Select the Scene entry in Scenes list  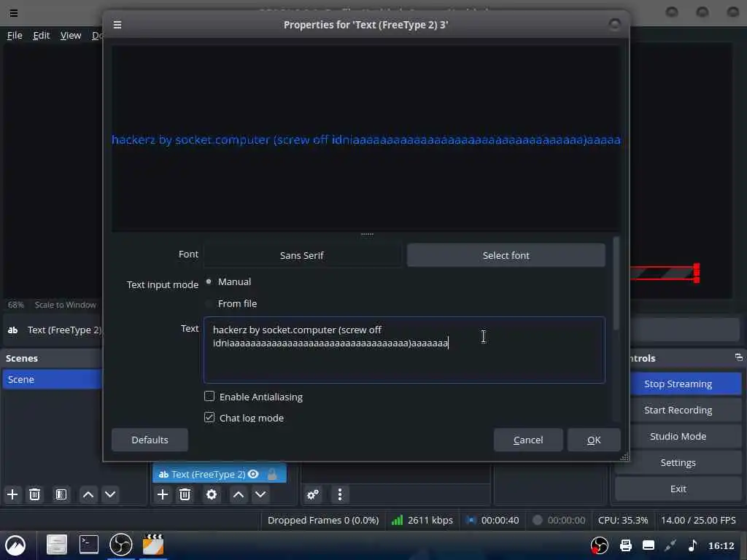coord(53,379)
